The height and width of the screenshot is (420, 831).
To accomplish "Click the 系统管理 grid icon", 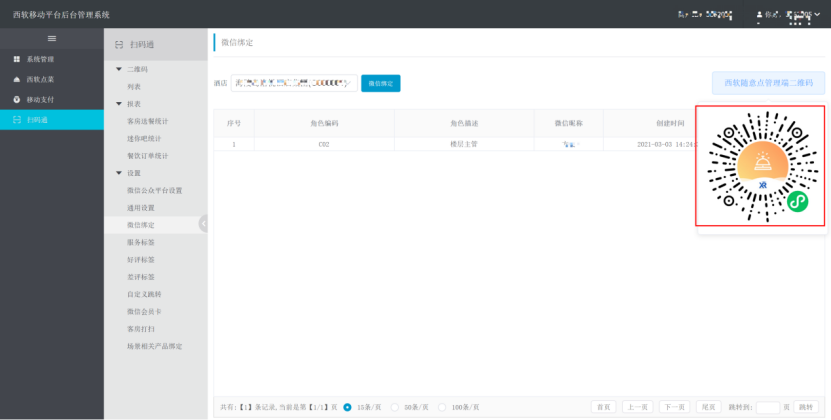I will coord(16,59).
